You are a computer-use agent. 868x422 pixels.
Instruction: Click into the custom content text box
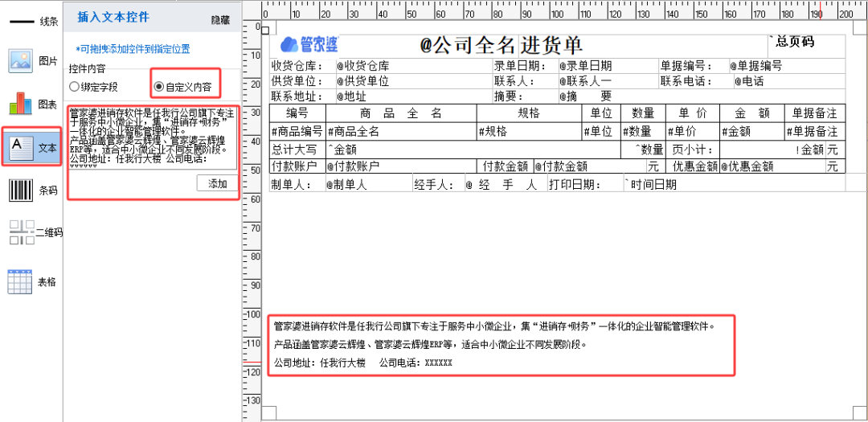pos(152,138)
